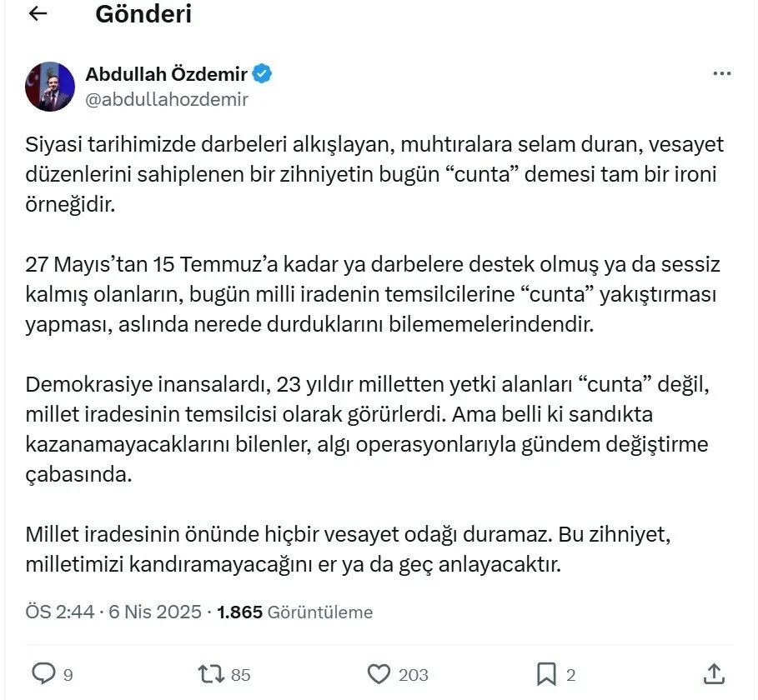Click the paragraph starting with Demokrasiye inansalardı
The width and height of the screenshot is (758, 700).
click(367, 431)
